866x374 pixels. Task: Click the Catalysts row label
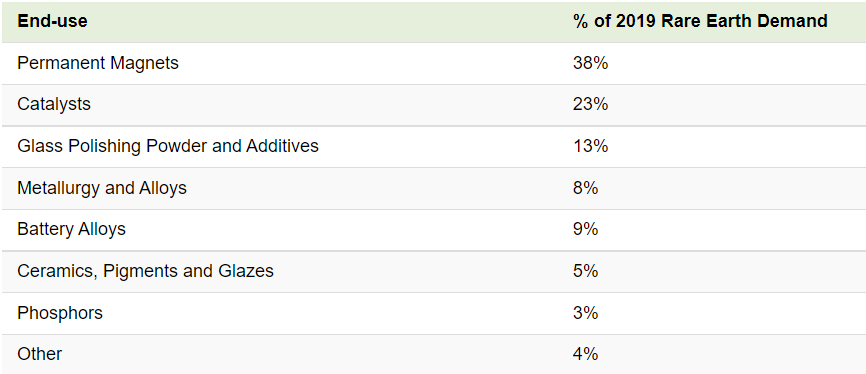point(54,104)
